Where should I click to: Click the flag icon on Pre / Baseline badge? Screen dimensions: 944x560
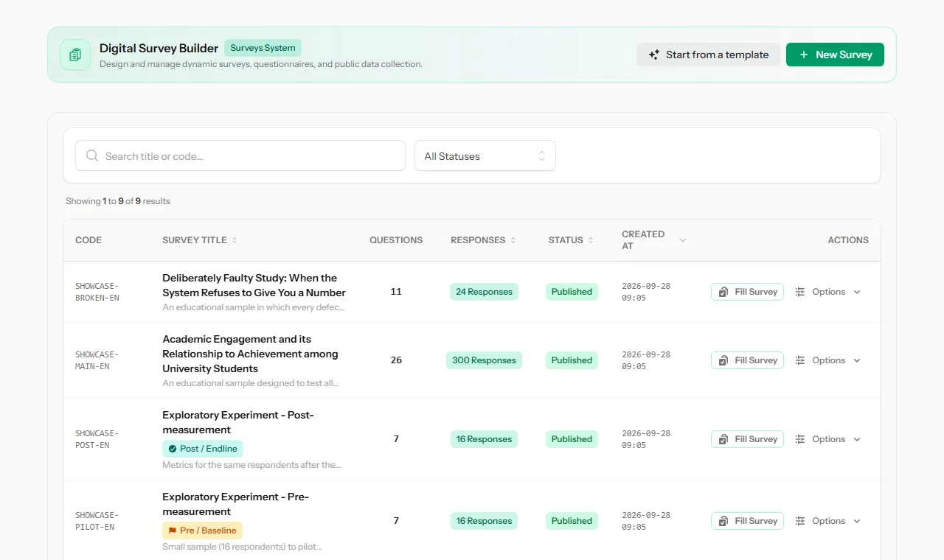[x=173, y=531]
